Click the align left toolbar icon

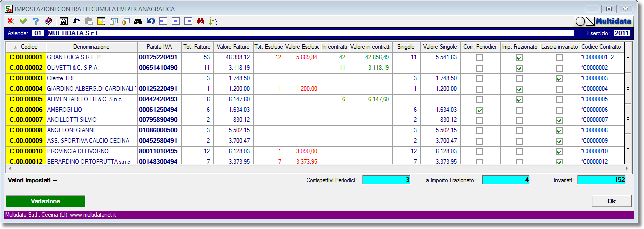163,21
